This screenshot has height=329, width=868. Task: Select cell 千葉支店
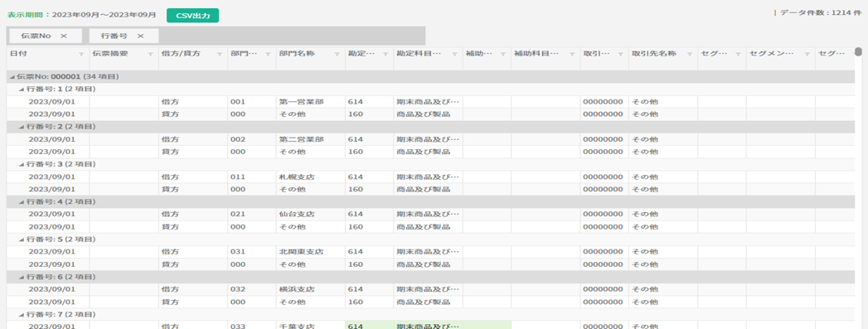pos(311,325)
